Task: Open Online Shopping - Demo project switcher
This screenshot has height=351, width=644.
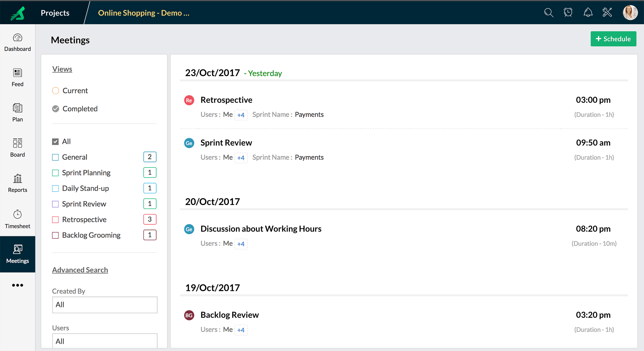Action: click(144, 13)
